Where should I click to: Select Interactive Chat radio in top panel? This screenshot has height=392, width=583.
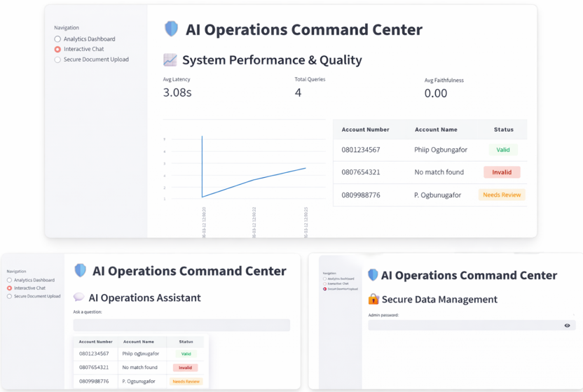pos(57,49)
